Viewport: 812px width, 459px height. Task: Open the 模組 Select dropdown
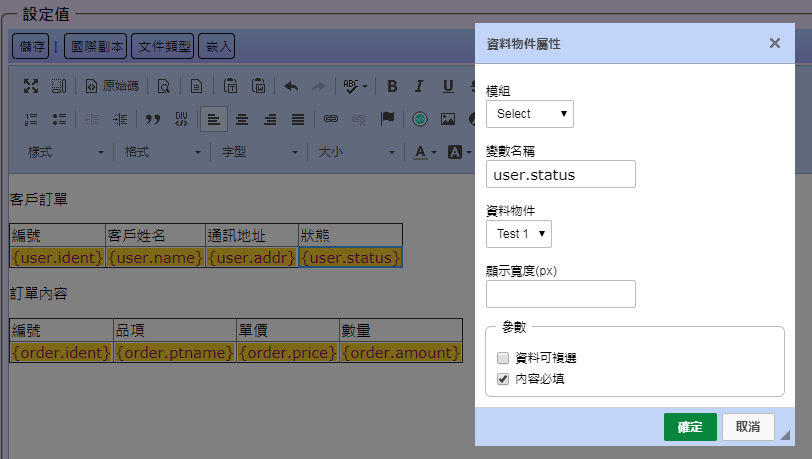point(530,114)
